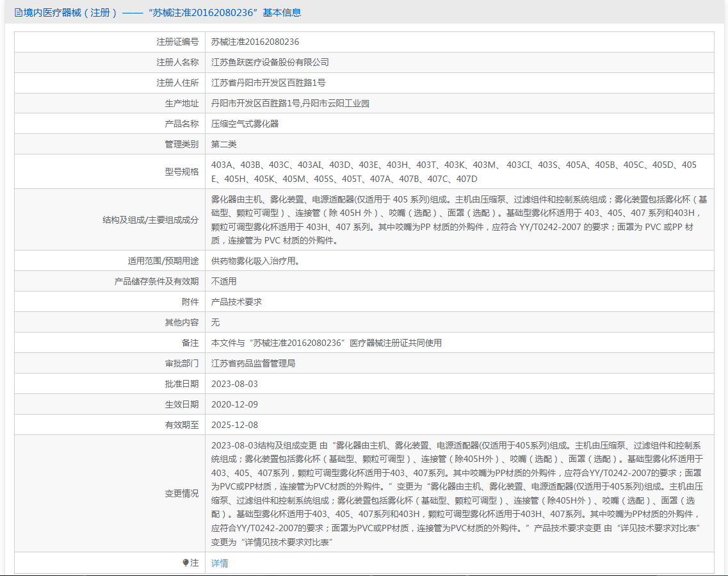The height and width of the screenshot is (576, 728).
Task: Select storage condition value 不适用
Action: pyautogui.click(x=224, y=281)
